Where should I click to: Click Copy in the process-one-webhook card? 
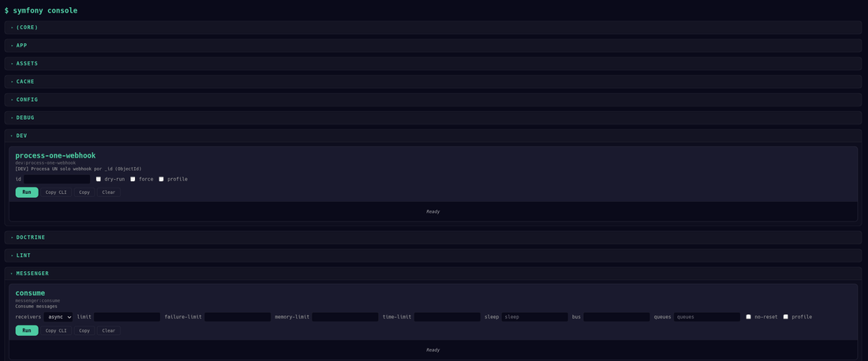tap(84, 192)
